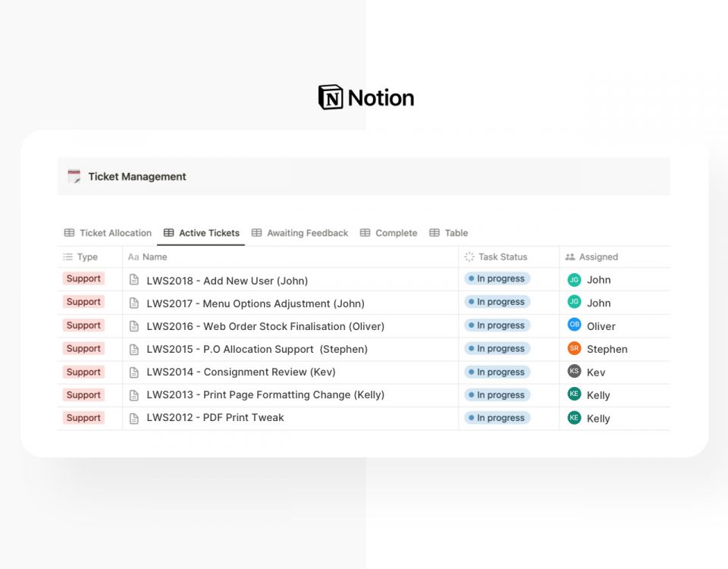The height and width of the screenshot is (569, 728).
Task: Click the page icon beside LWS2016 ticket
Action: click(134, 326)
